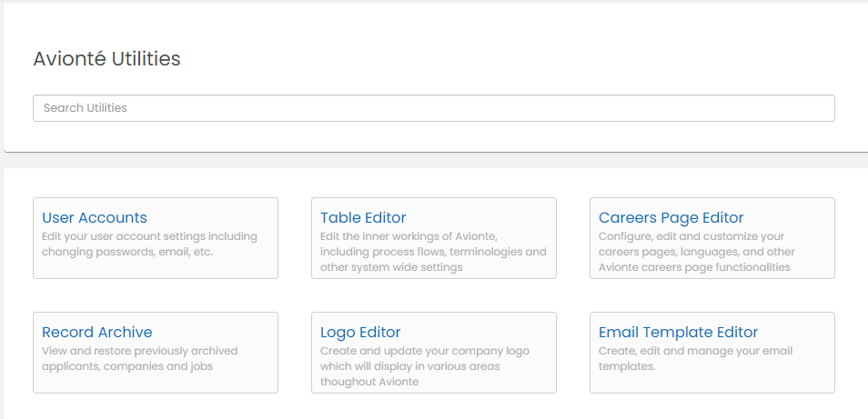Click the 'View and restore previously archived' description
The image size is (868, 419).
pos(139,359)
